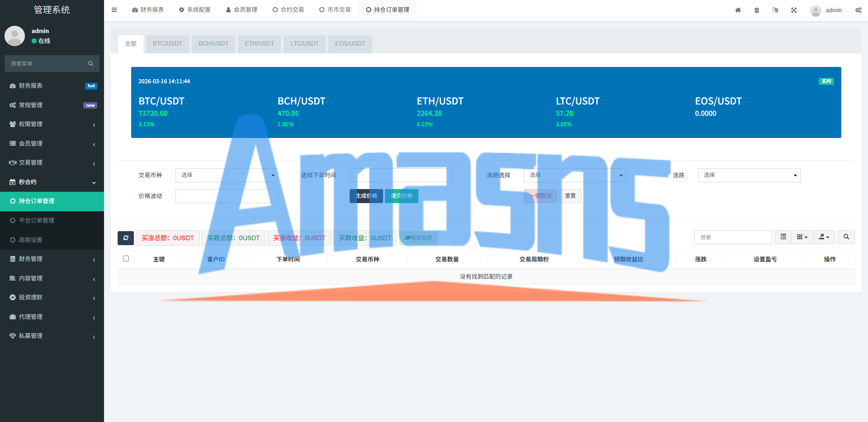Expand 财务管理 sidebar menu
Image resolution: width=868 pixels, height=422 pixels.
click(52, 259)
